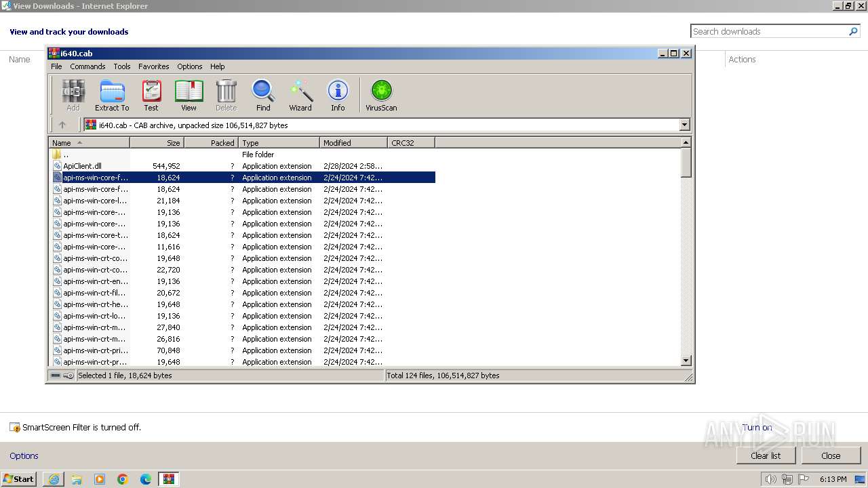
Task: Sort files by Size column
Action: [x=157, y=143]
